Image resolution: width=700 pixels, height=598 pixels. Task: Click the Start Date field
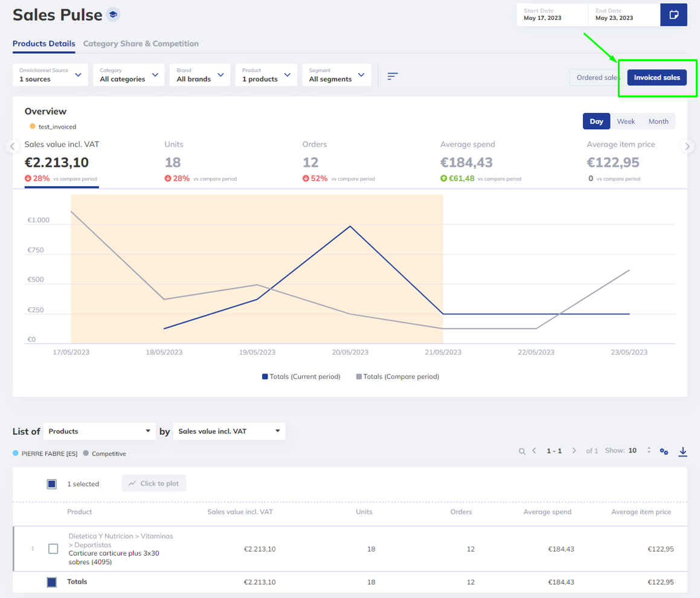click(x=551, y=14)
